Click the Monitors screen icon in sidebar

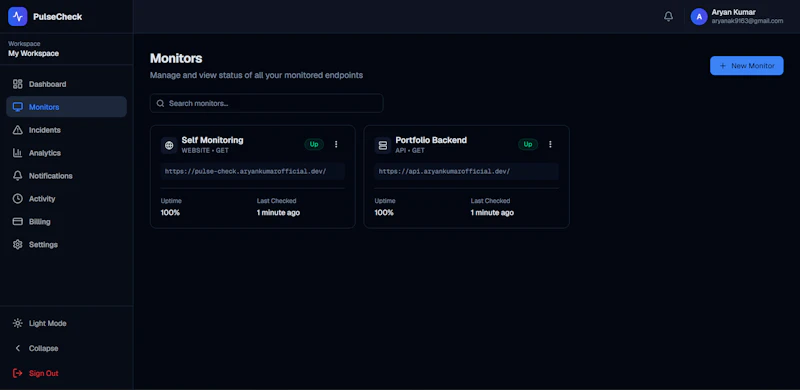[x=18, y=107]
